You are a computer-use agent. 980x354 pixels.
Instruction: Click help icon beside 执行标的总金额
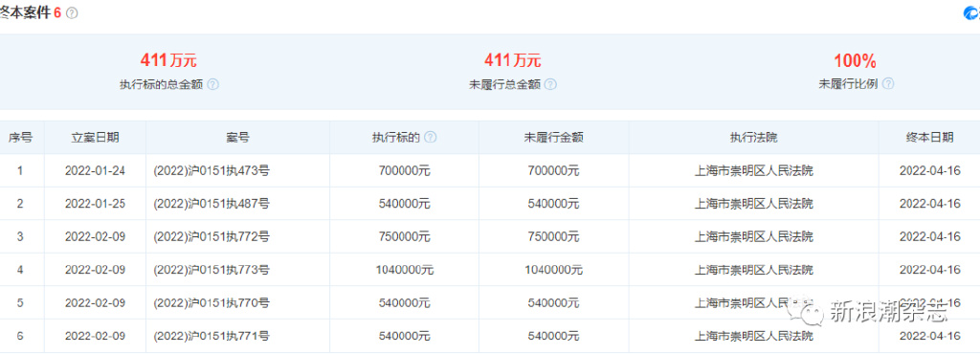coord(213,84)
